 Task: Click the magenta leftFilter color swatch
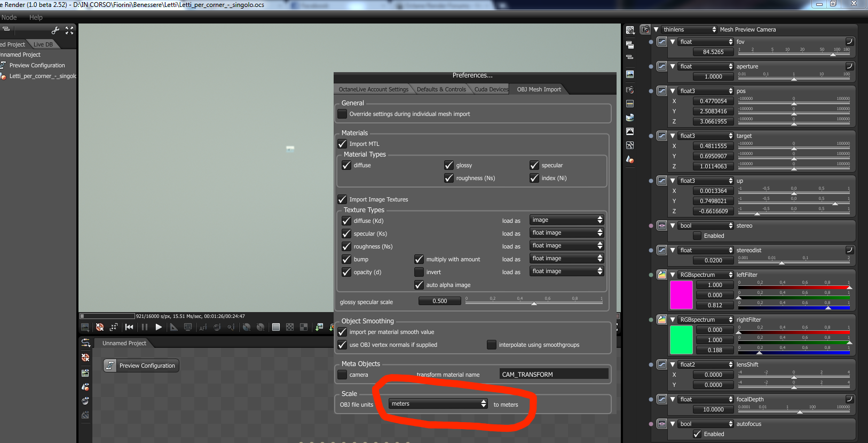pos(681,295)
